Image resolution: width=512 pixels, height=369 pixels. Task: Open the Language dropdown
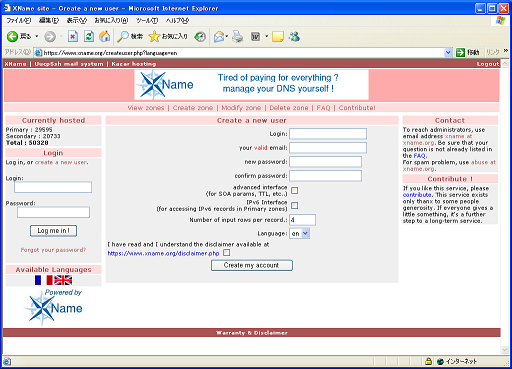(x=299, y=233)
